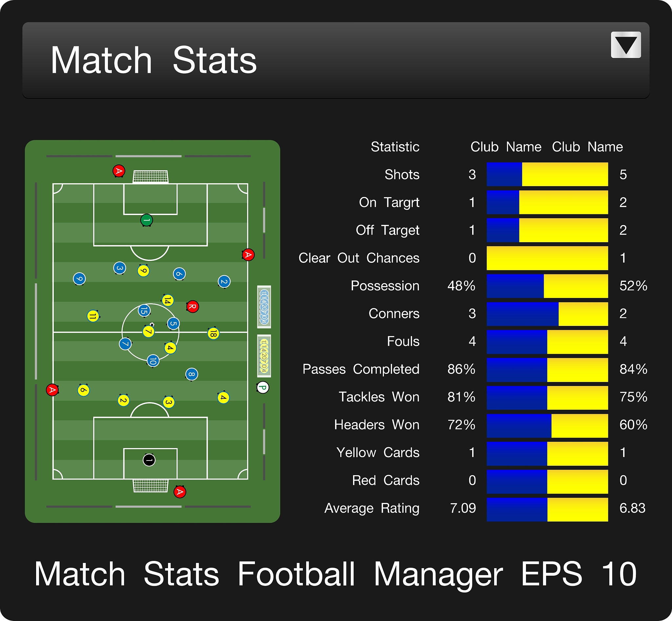Click the red referee R marker
672x621 pixels.
(193, 307)
